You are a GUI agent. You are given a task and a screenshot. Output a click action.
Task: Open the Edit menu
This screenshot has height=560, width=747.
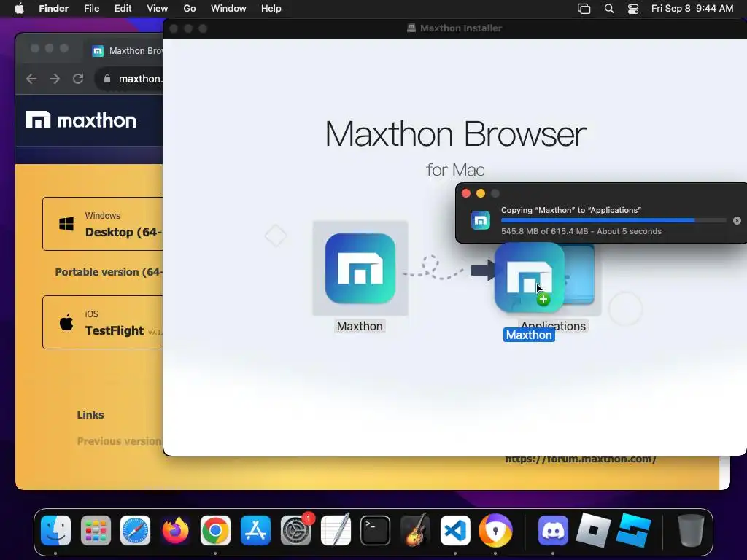tap(123, 9)
